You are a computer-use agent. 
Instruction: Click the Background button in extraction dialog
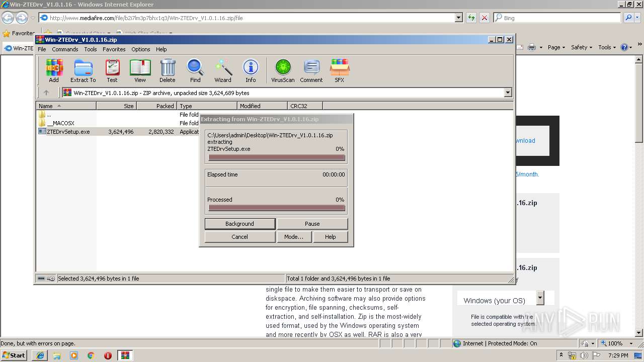pyautogui.click(x=240, y=224)
